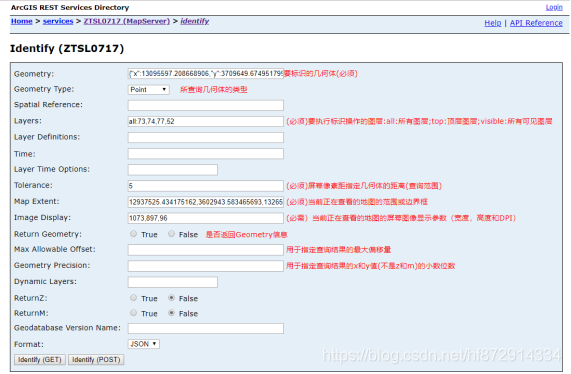Focus the Layer Time Options field
This screenshot has width=571, height=374.
click(x=173, y=170)
